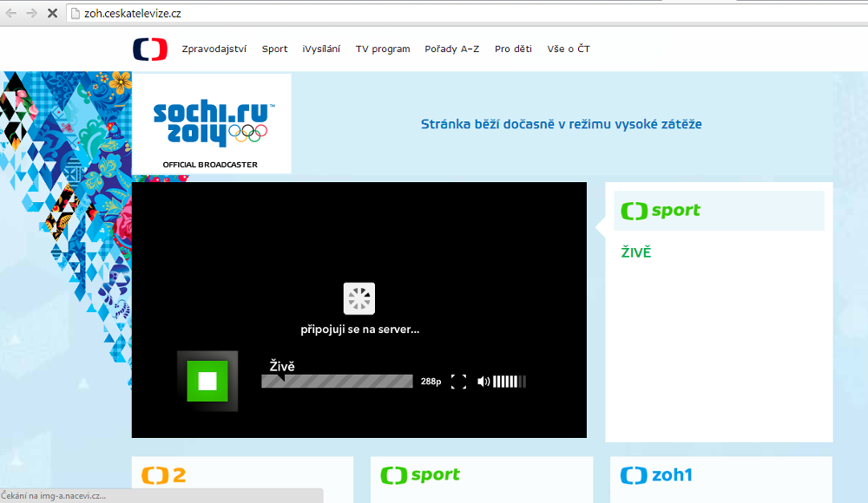
Task: Click the page icon in the address bar
Action: (76, 13)
